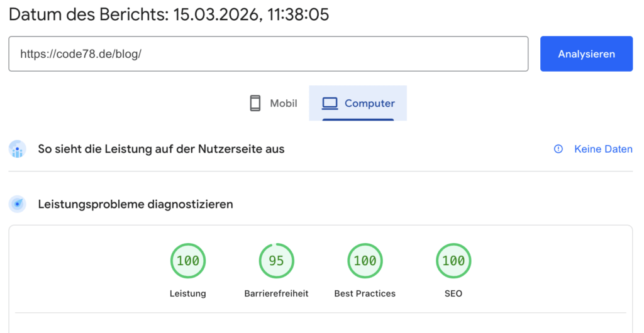This screenshot has width=644, height=333.
Task: Jump to the Barrierefreiheit label under the gauge
Action: pyautogui.click(x=276, y=293)
